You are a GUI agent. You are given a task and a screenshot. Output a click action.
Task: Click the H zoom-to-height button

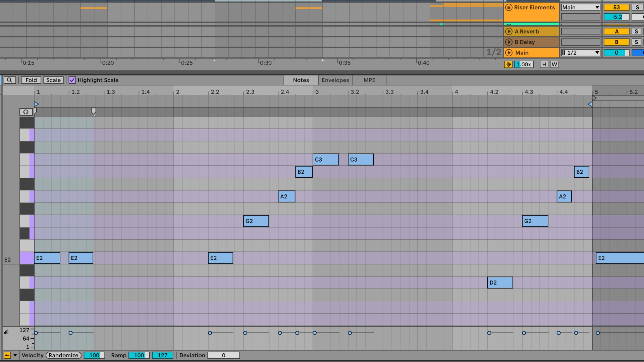tap(544, 64)
